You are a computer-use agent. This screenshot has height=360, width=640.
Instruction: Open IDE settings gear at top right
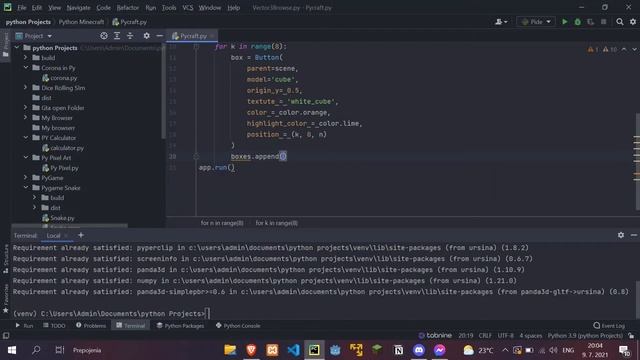(x=633, y=22)
